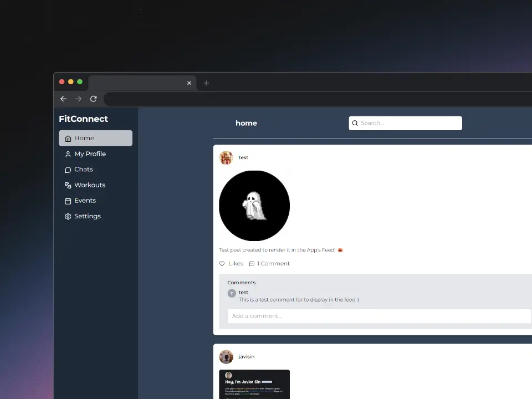Open My Profile using the person icon

pyautogui.click(x=68, y=154)
